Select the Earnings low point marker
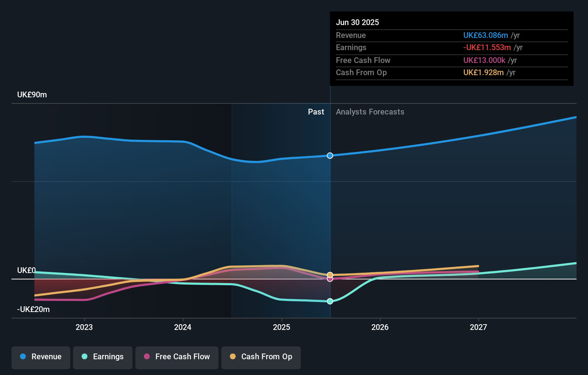This screenshot has height=375, width=588. click(330, 301)
